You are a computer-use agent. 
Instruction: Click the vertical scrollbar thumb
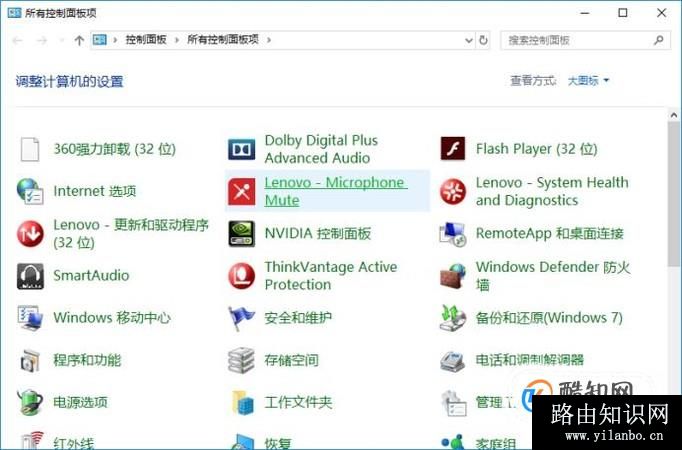click(x=674, y=194)
